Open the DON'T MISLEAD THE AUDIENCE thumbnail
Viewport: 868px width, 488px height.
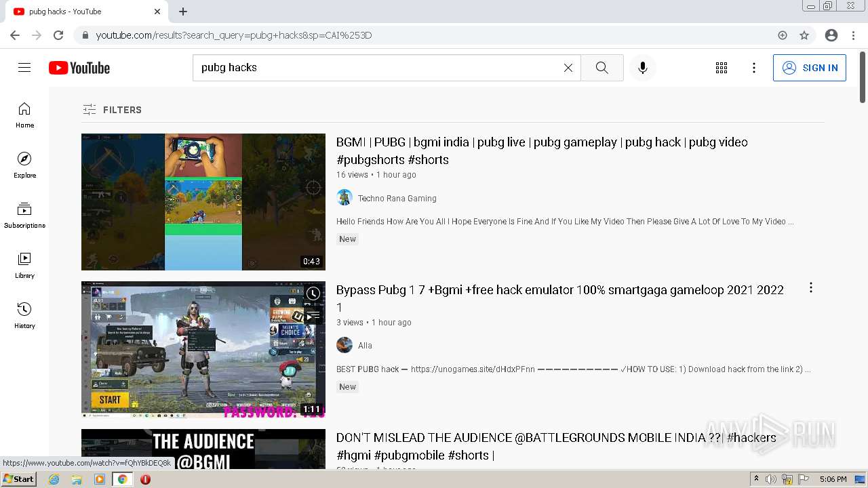pos(203,449)
